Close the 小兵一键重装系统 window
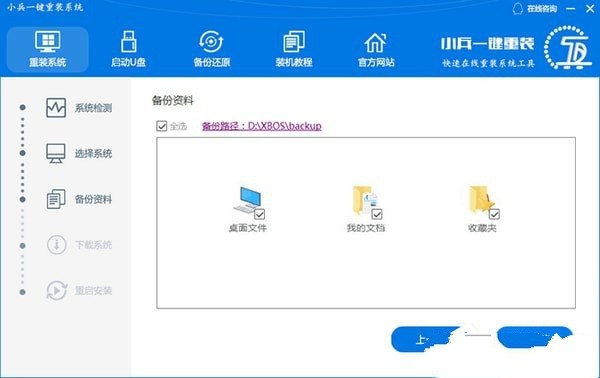The image size is (600, 378). [590, 9]
